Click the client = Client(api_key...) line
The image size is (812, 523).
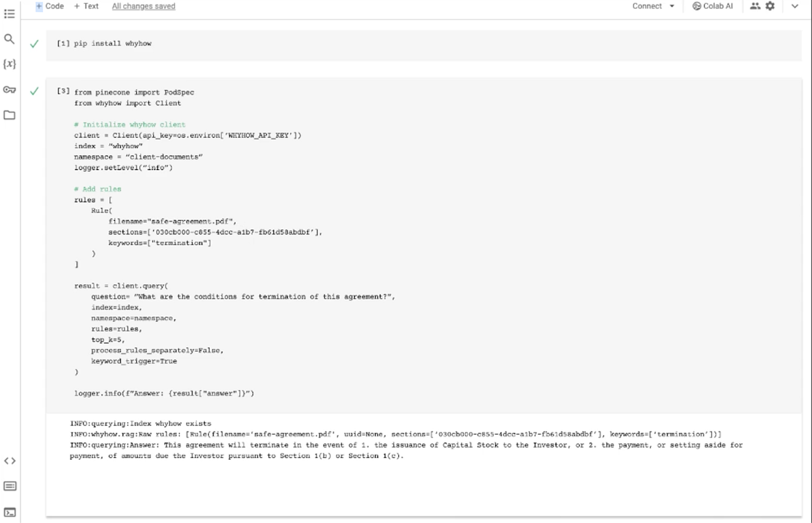tap(187, 135)
